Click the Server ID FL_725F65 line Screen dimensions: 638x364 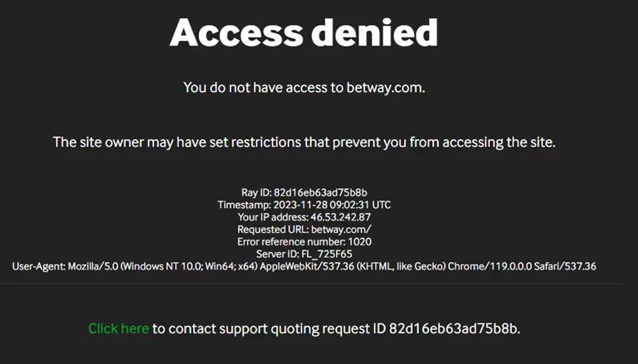[x=304, y=255]
